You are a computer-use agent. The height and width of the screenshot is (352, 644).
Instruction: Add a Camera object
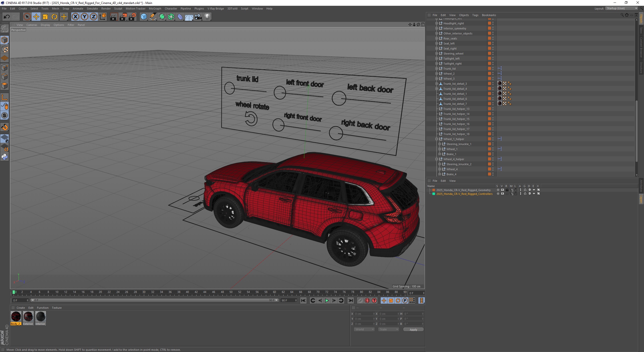198,17
